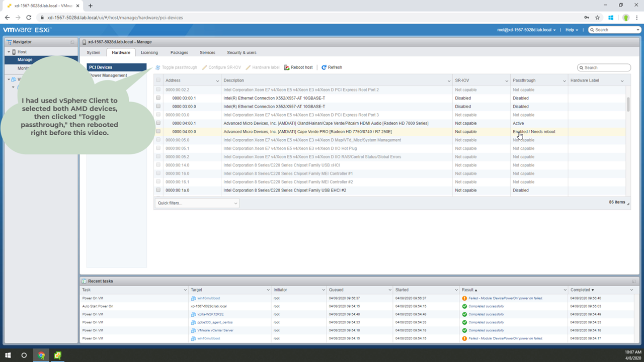This screenshot has width=644, height=362.
Task: Select the Hardware tab
Action: (121, 52)
